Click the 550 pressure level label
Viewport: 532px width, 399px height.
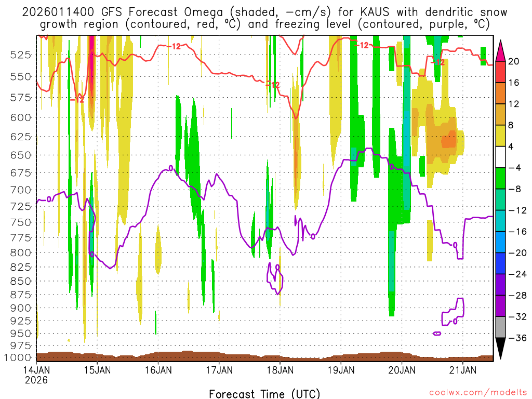click(21, 77)
